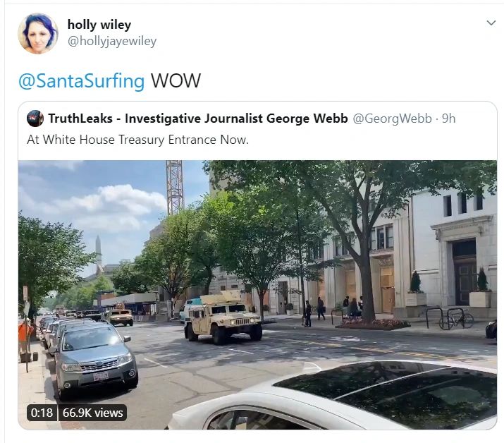Play video by clicking the tan Humvee
The height and width of the screenshot is (443, 504).
(223, 317)
